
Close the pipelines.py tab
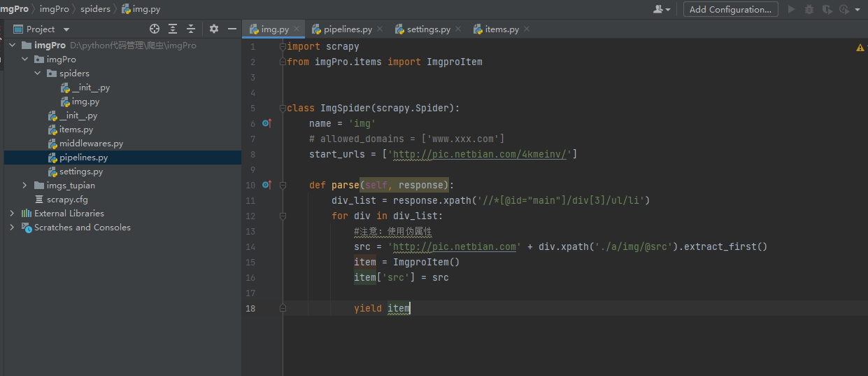coord(380,29)
